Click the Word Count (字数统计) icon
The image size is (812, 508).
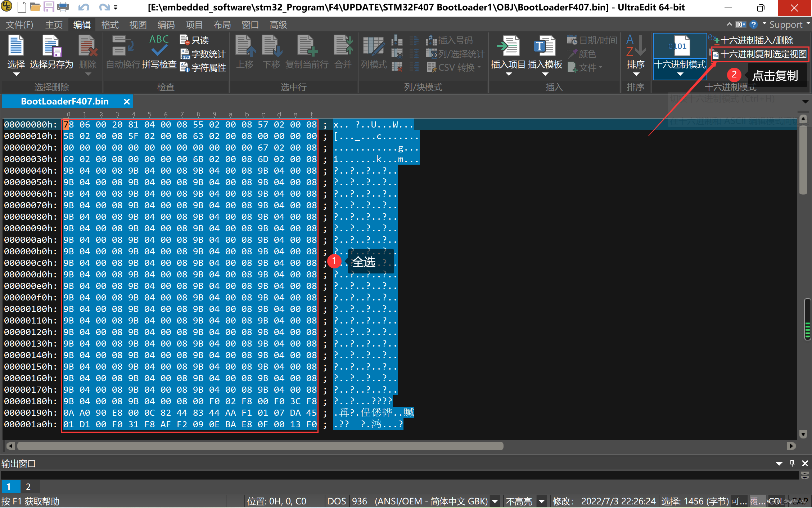click(x=185, y=54)
